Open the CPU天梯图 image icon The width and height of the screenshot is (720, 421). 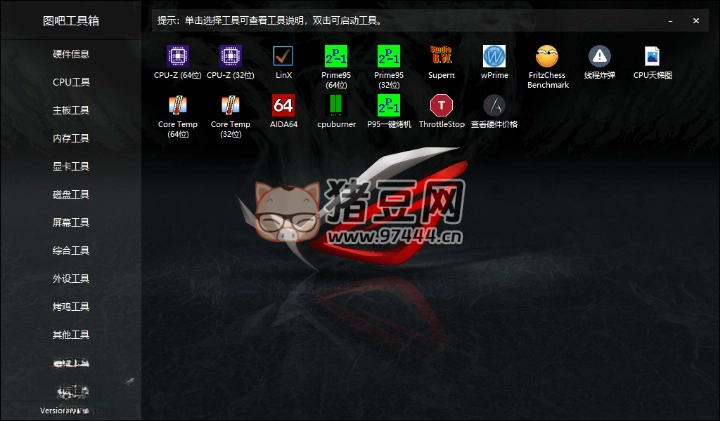[652, 56]
